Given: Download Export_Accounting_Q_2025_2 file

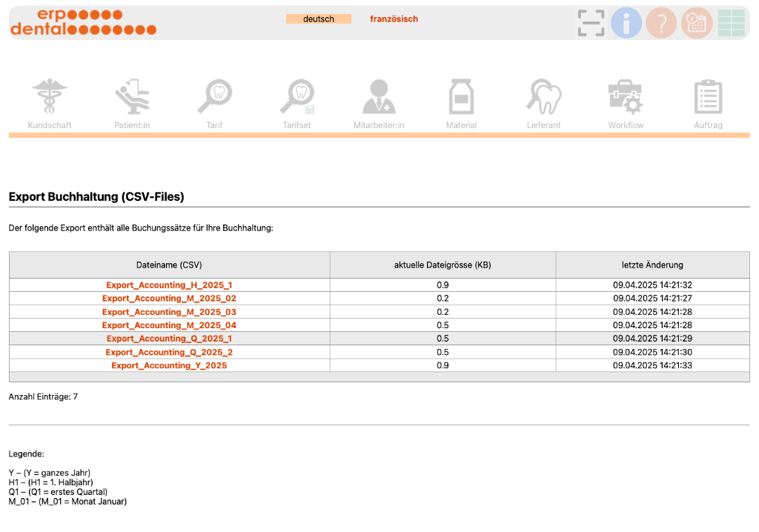Looking at the screenshot, I should 169,352.
